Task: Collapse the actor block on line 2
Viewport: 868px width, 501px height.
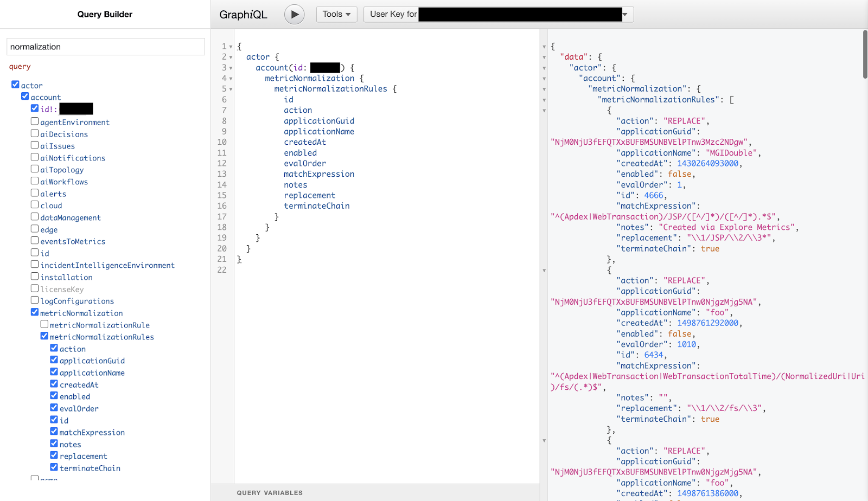Action: click(x=231, y=57)
